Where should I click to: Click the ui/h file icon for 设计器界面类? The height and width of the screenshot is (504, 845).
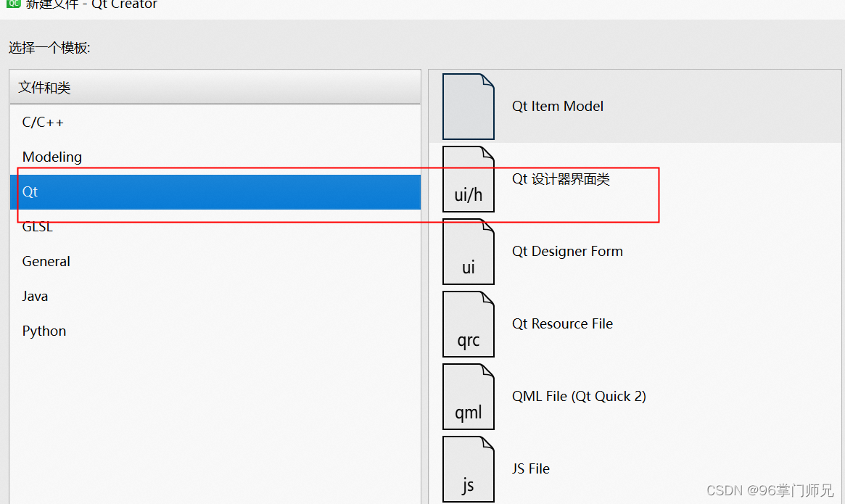pyautogui.click(x=468, y=178)
